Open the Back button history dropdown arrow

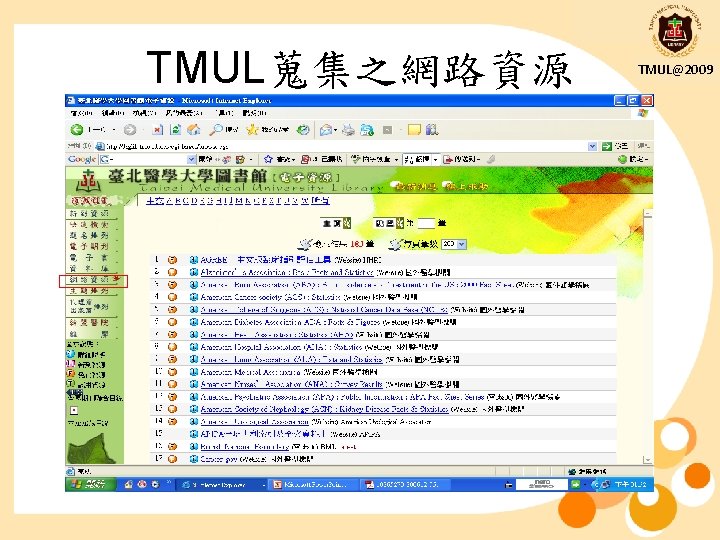pyautogui.click(x=113, y=130)
